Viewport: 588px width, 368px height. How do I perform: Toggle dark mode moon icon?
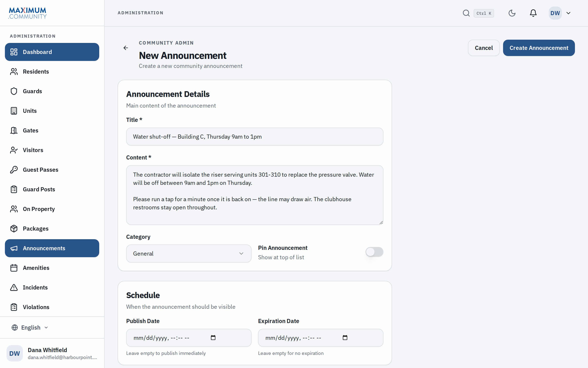512,13
